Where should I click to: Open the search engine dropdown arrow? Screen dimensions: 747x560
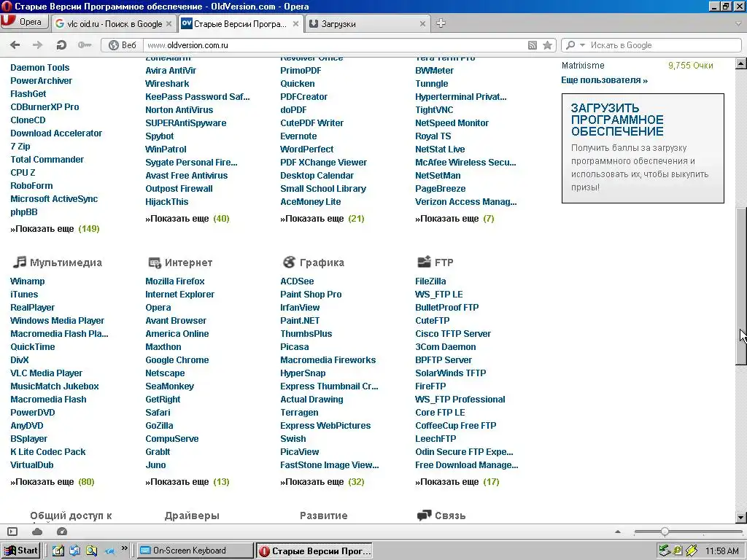[x=582, y=45]
